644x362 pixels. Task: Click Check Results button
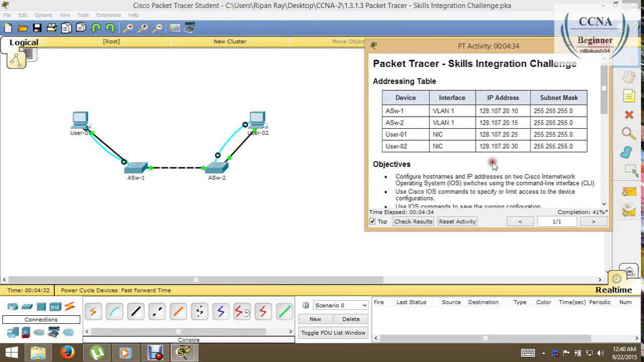click(413, 222)
